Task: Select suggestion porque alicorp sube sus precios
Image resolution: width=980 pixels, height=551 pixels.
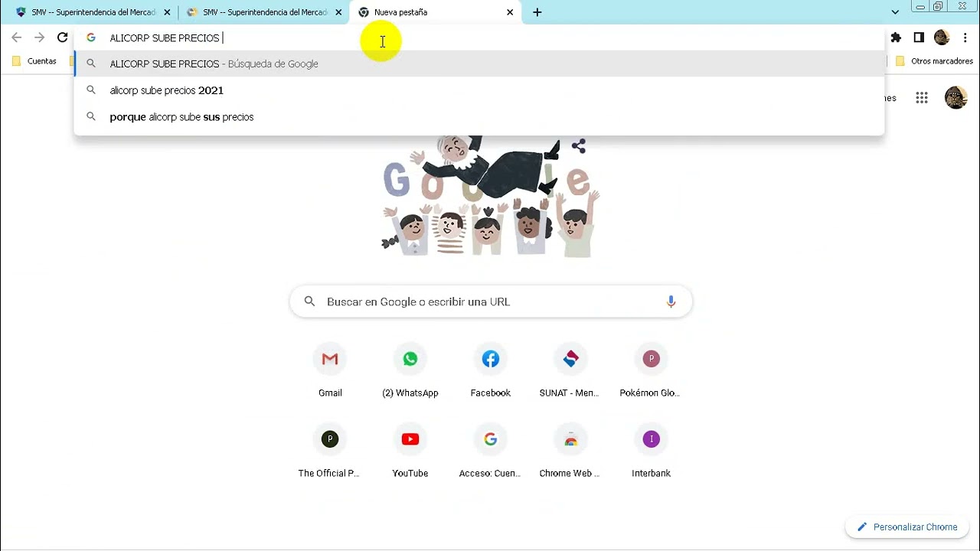Action: (x=479, y=117)
